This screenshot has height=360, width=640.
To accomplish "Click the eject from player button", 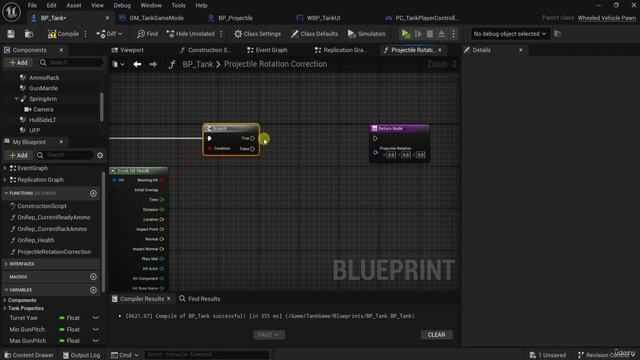I will 442,34.
